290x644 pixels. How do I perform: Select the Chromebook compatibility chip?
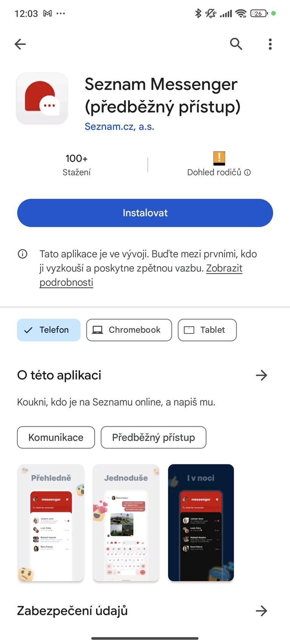tap(129, 330)
